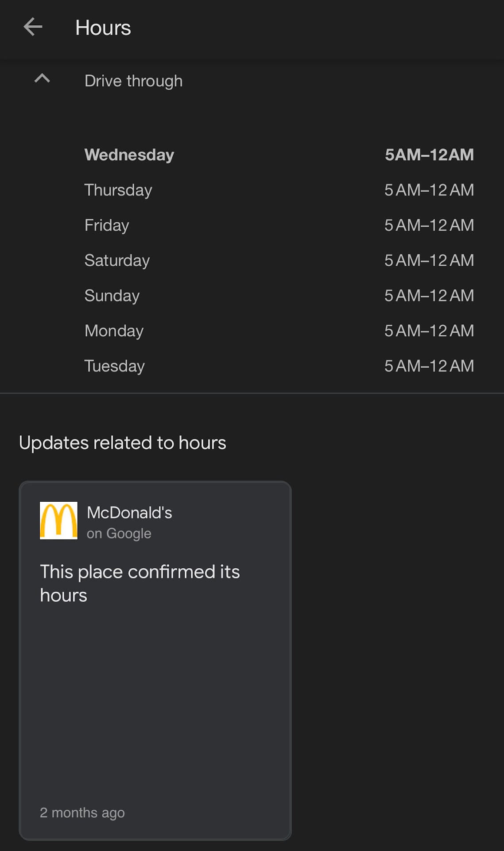This screenshot has width=504, height=851.
Task: Select the Sunday day label
Action: coord(112,296)
